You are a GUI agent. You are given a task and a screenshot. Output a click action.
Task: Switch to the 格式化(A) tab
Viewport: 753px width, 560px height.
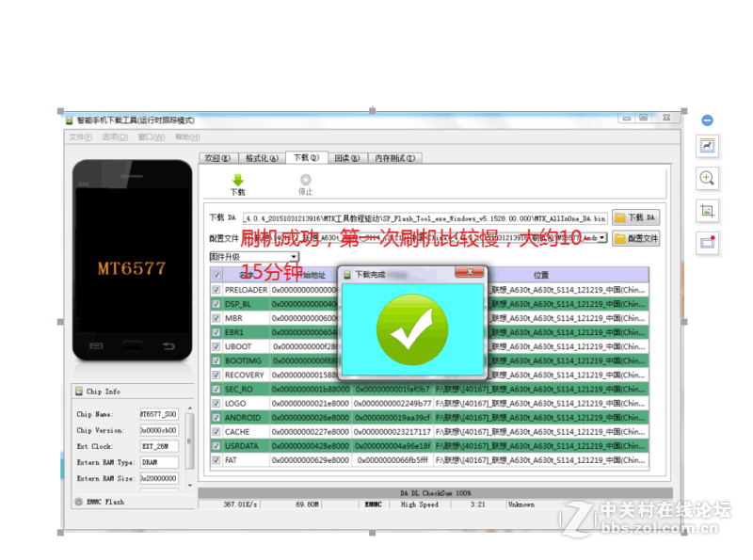262,157
